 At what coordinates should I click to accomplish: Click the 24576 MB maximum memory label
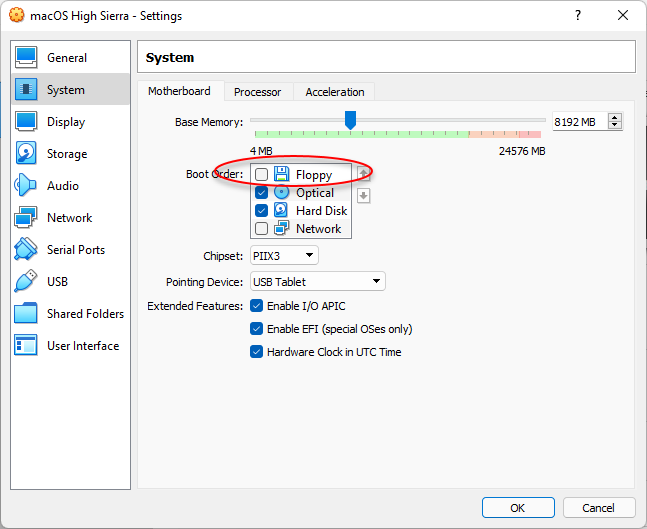522,151
